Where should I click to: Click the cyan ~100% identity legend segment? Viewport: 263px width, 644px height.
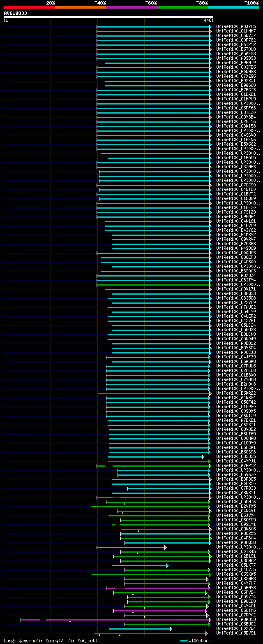coord(233,7)
